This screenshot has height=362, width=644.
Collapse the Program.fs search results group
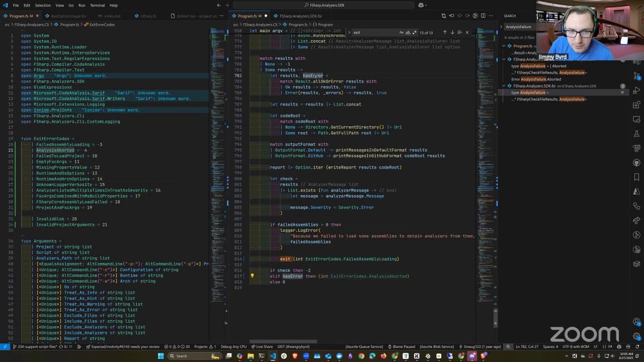(504, 46)
